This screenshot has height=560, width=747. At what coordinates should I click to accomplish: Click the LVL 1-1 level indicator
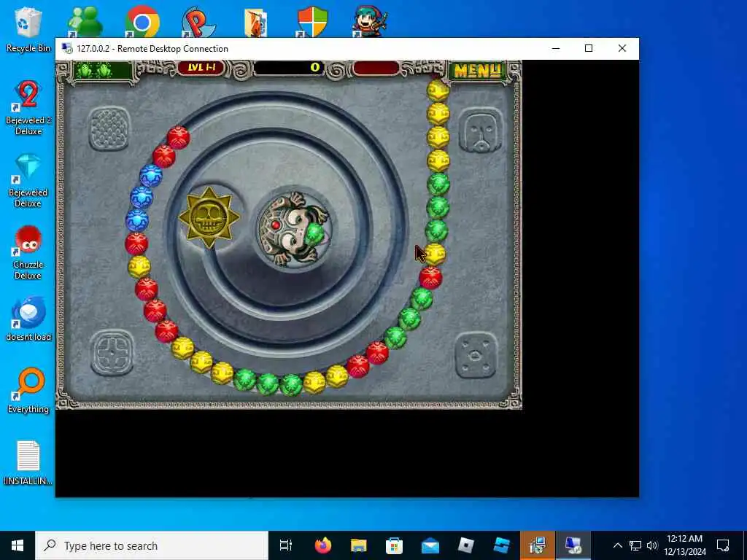click(x=201, y=68)
